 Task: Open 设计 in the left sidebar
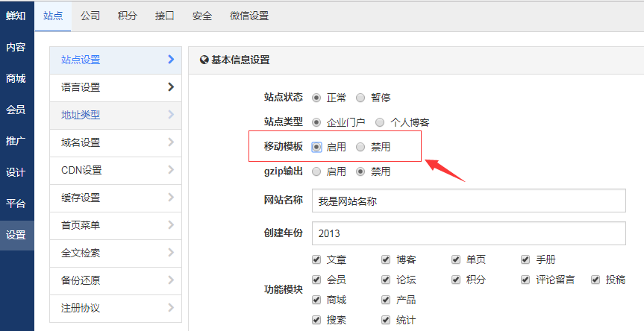tap(16, 172)
